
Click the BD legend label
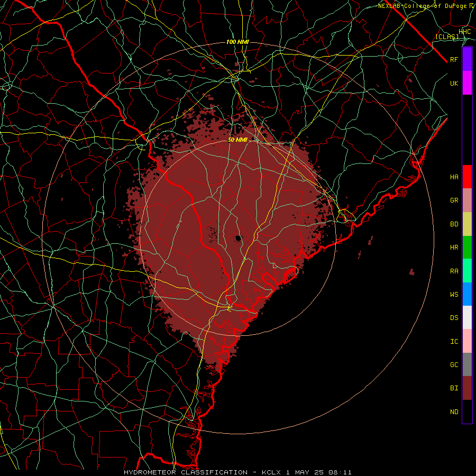coord(454,224)
